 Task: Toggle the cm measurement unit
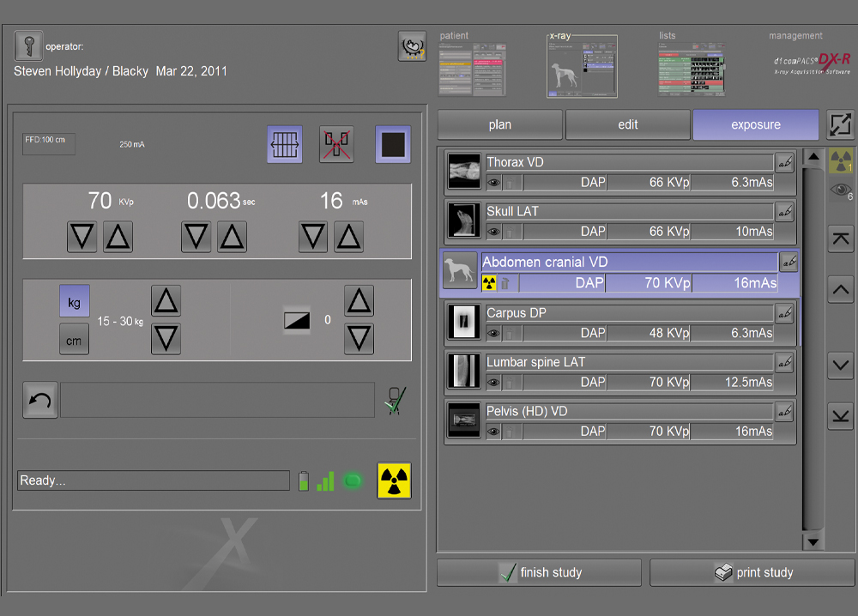point(74,341)
